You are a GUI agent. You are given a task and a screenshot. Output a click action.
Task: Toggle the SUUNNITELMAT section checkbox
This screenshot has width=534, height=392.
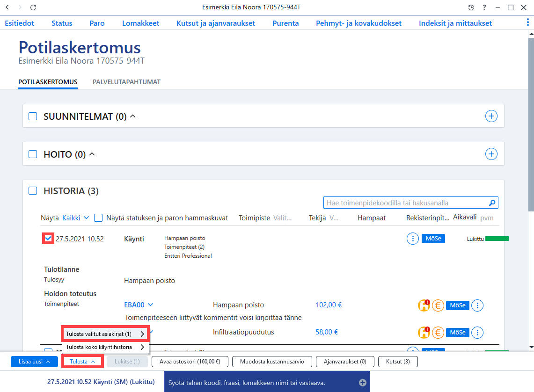coord(33,116)
